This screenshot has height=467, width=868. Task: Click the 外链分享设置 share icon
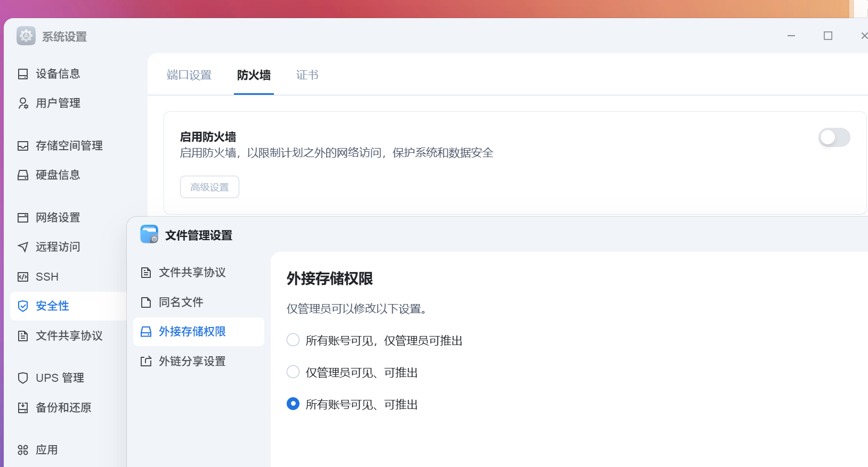tap(146, 362)
